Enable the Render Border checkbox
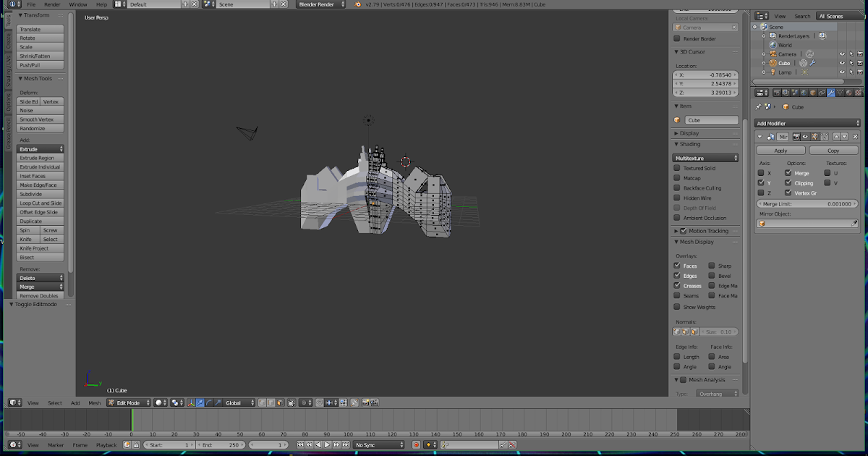 pyautogui.click(x=677, y=39)
